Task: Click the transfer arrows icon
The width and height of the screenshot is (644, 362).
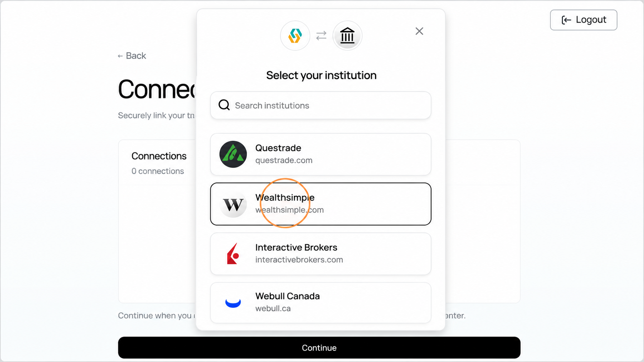Action: pyautogui.click(x=321, y=36)
